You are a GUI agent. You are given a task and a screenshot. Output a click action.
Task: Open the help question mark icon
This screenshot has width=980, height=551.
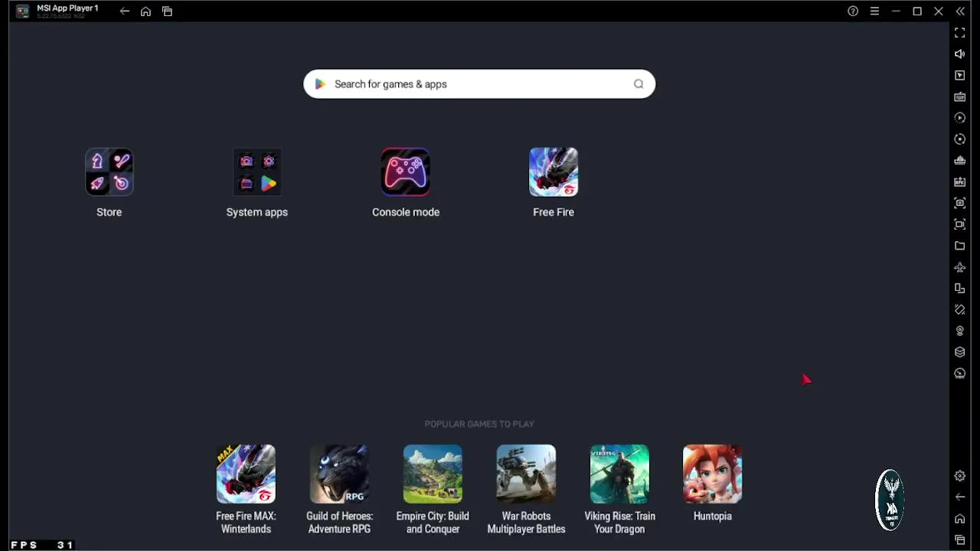pyautogui.click(x=853, y=11)
